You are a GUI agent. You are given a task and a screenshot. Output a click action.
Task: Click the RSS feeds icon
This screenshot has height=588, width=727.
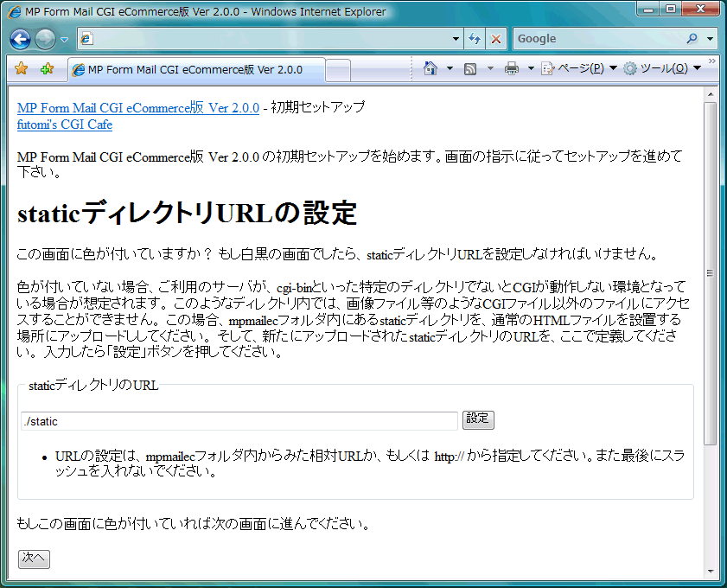coord(470,69)
